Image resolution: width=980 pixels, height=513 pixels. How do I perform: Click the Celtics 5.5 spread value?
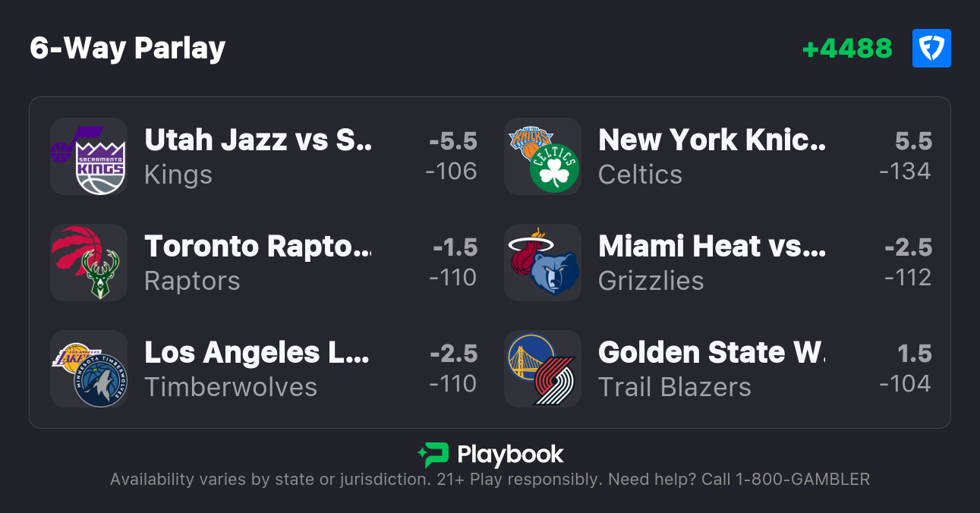pos(913,141)
